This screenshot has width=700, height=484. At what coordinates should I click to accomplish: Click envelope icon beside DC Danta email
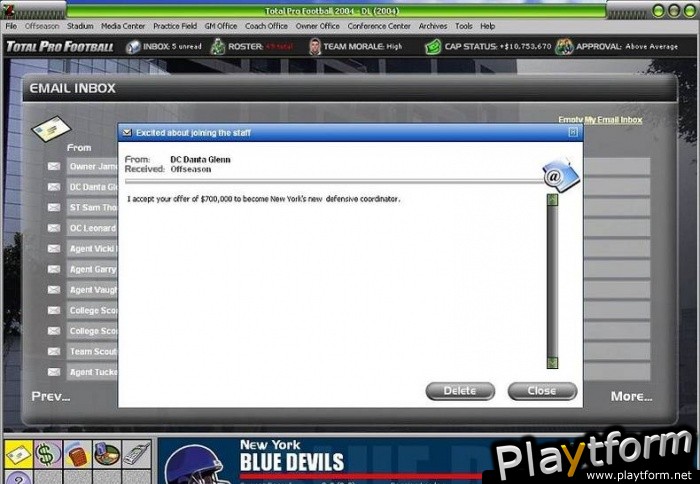point(54,187)
